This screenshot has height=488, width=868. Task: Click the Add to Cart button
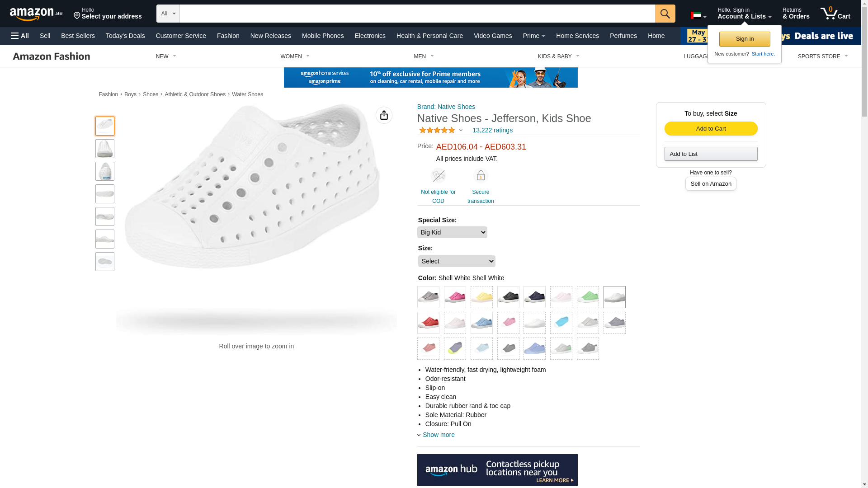pyautogui.click(x=711, y=129)
